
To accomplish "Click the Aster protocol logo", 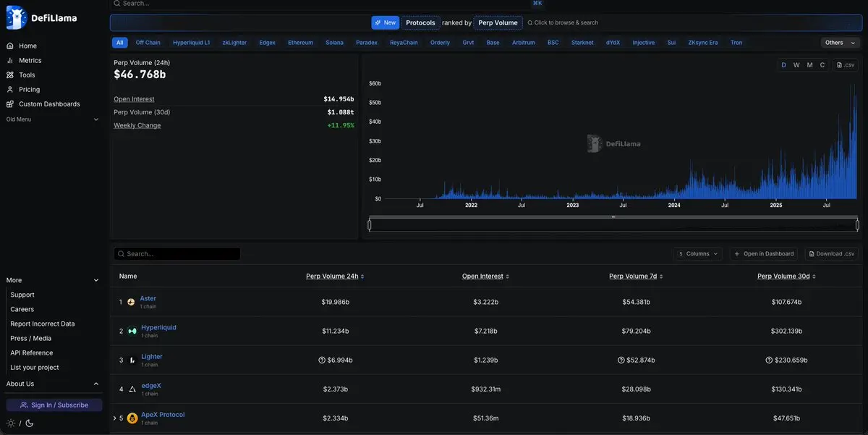I will coord(131,302).
